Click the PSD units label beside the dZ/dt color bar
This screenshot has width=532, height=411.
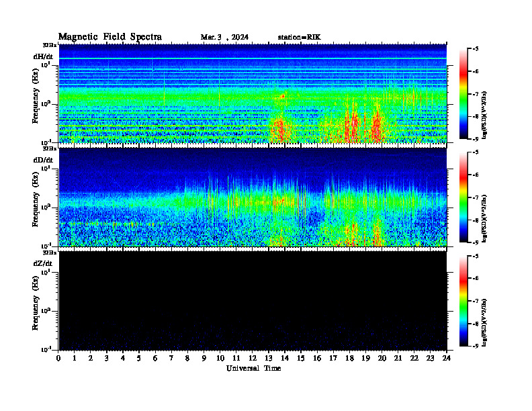[x=485, y=322]
